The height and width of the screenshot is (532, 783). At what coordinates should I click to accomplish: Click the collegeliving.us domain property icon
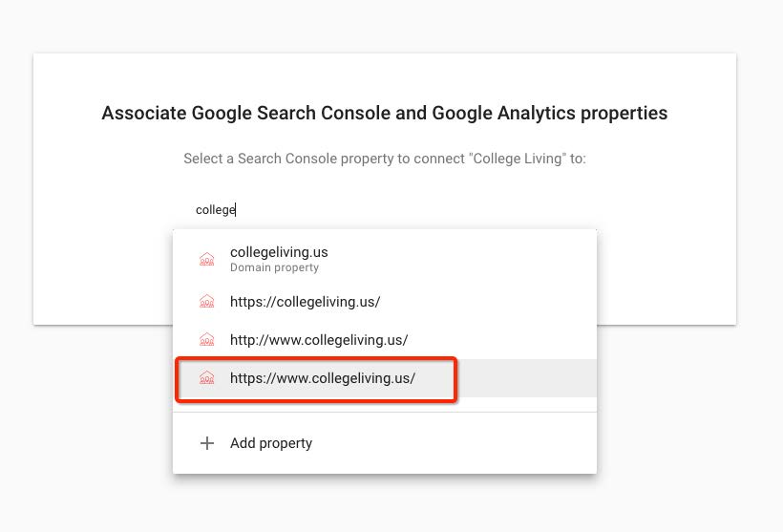coord(207,259)
